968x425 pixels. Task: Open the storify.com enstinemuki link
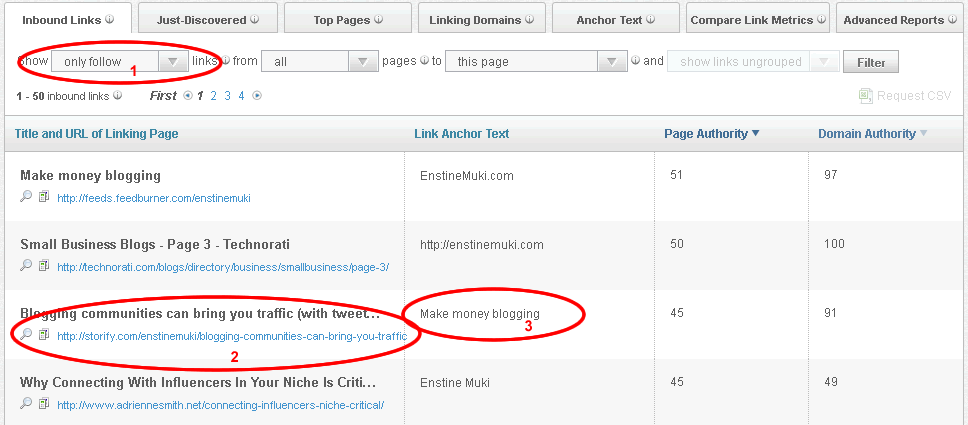tap(232, 336)
